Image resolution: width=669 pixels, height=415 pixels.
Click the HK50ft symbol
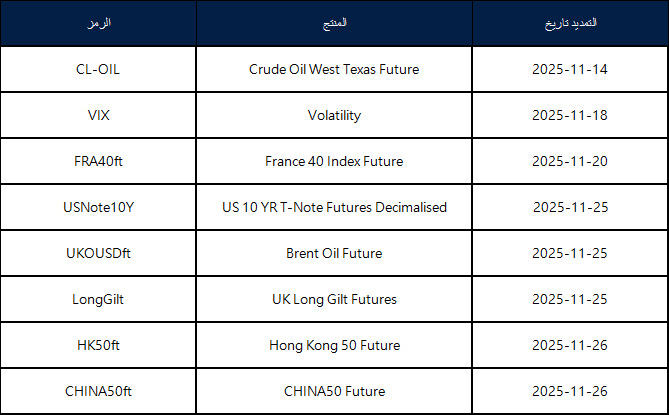coord(98,346)
